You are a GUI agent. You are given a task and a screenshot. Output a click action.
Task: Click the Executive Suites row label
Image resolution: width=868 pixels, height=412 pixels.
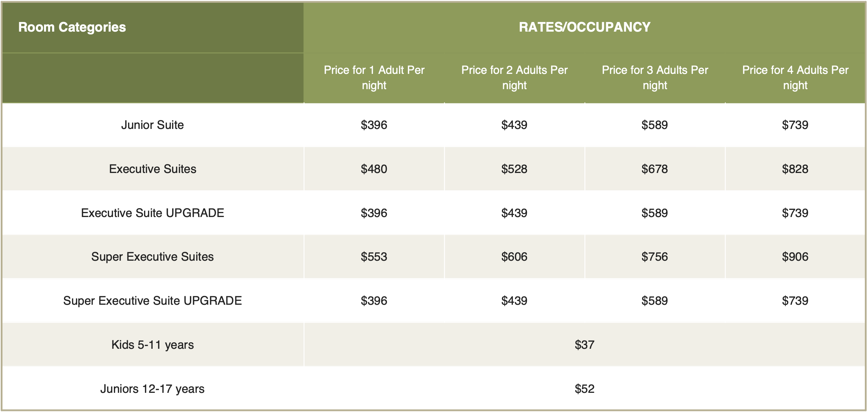[x=153, y=169]
